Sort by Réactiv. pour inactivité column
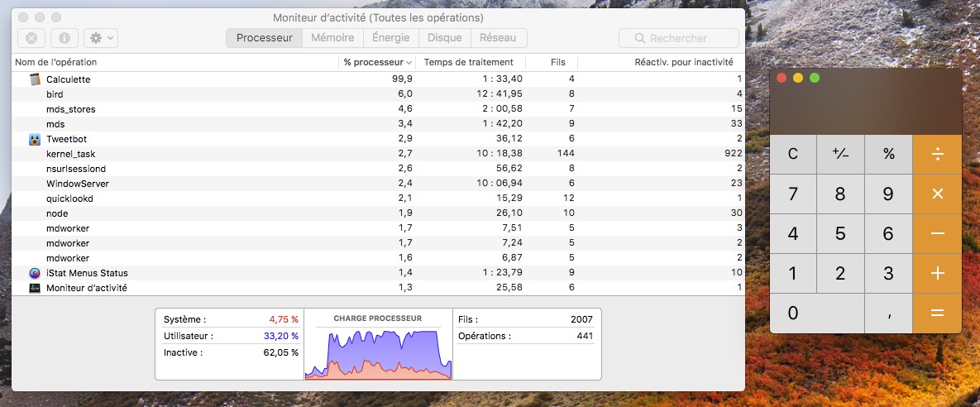Screen dimensions: 980x407 661,63
